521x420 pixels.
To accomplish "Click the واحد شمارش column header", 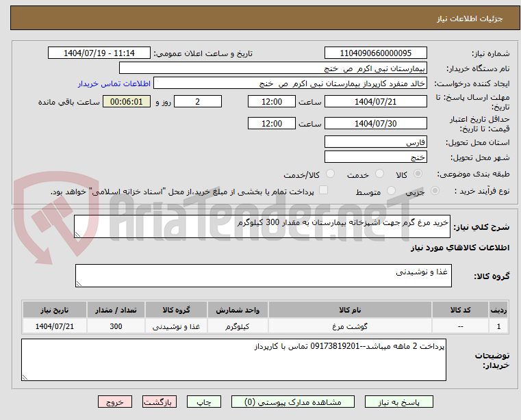I will [238, 310].
